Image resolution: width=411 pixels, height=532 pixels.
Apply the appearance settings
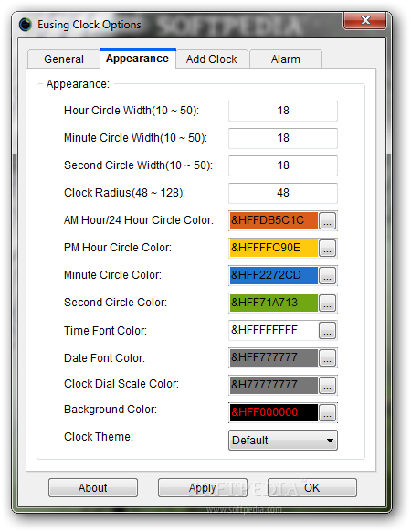point(203,488)
